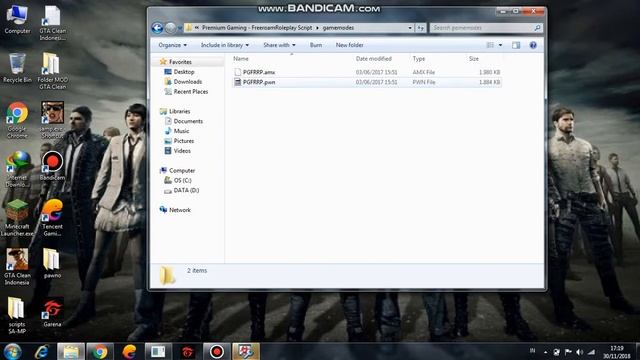Open Downloads in navigation pane

coord(188,82)
